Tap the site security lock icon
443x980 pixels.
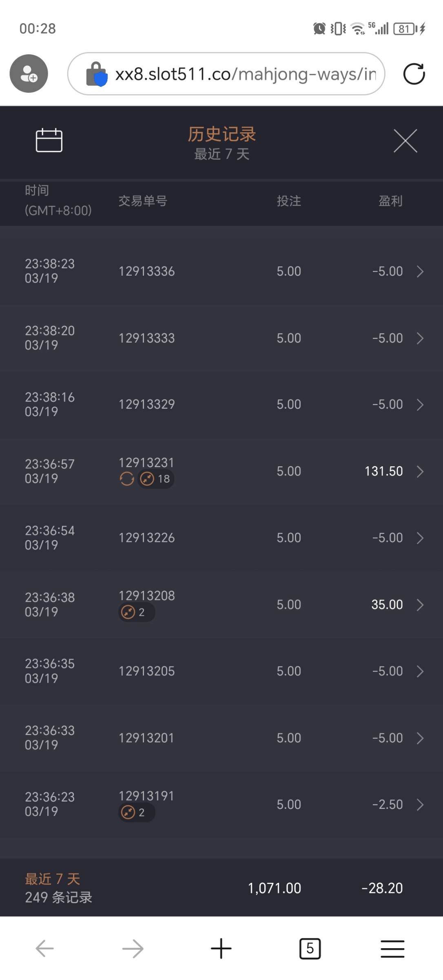(96, 74)
